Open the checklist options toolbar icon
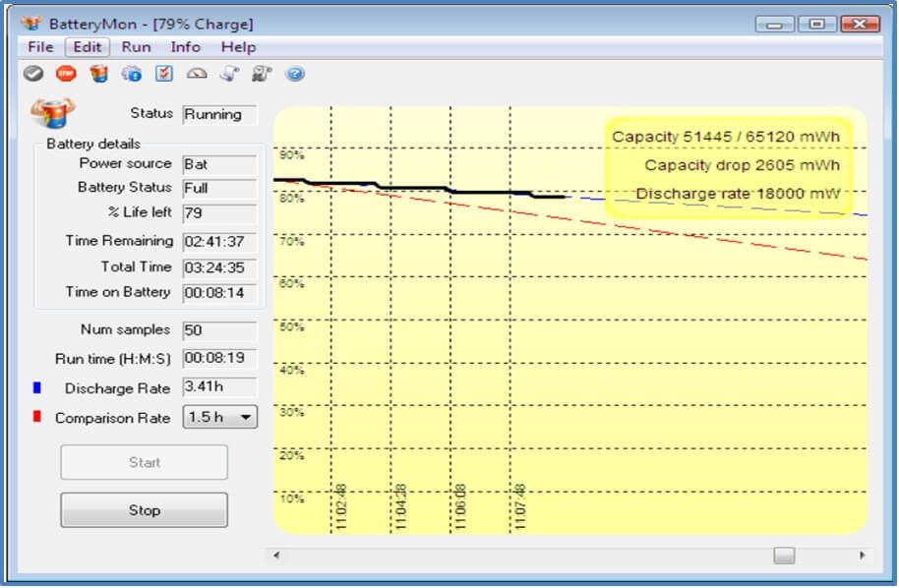This screenshot has height=588, width=899. [164, 74]
